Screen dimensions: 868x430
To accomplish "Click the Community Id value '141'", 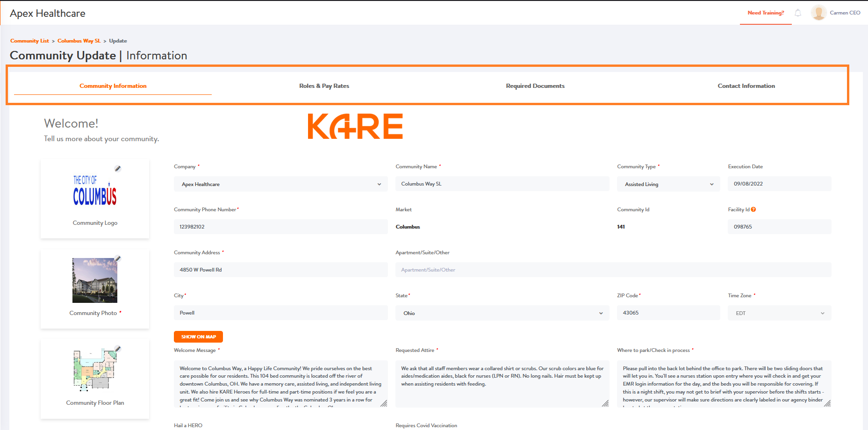I will [621, 227].
